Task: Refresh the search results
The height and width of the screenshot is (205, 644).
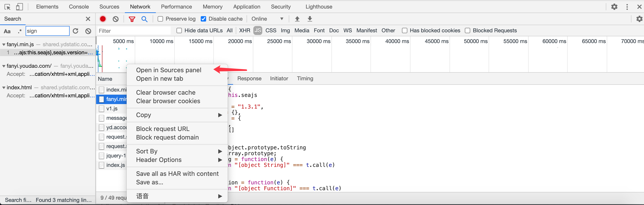Action: [75, 31]
